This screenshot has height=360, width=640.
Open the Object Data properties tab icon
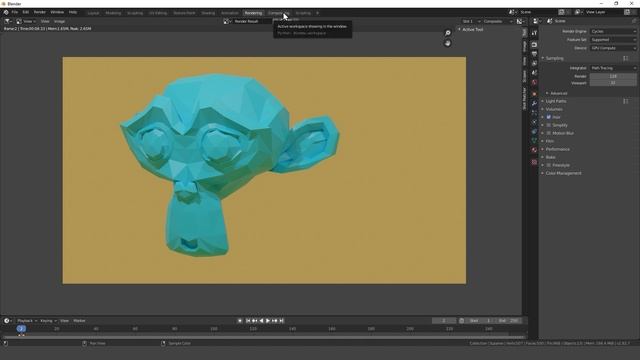(x=534, y=141)
